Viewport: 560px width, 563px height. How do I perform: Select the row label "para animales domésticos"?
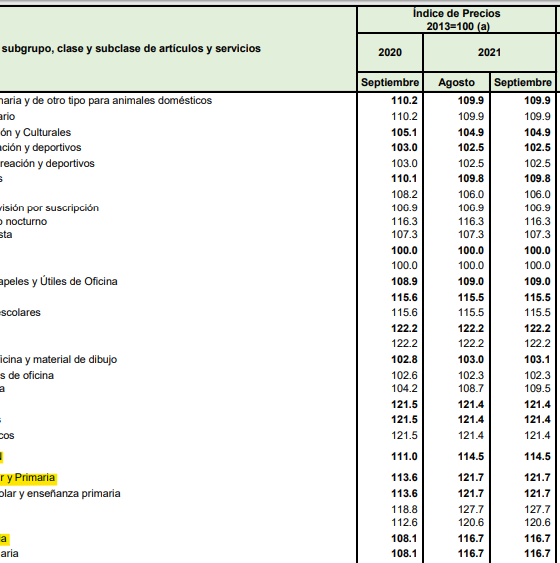[150, 101]
